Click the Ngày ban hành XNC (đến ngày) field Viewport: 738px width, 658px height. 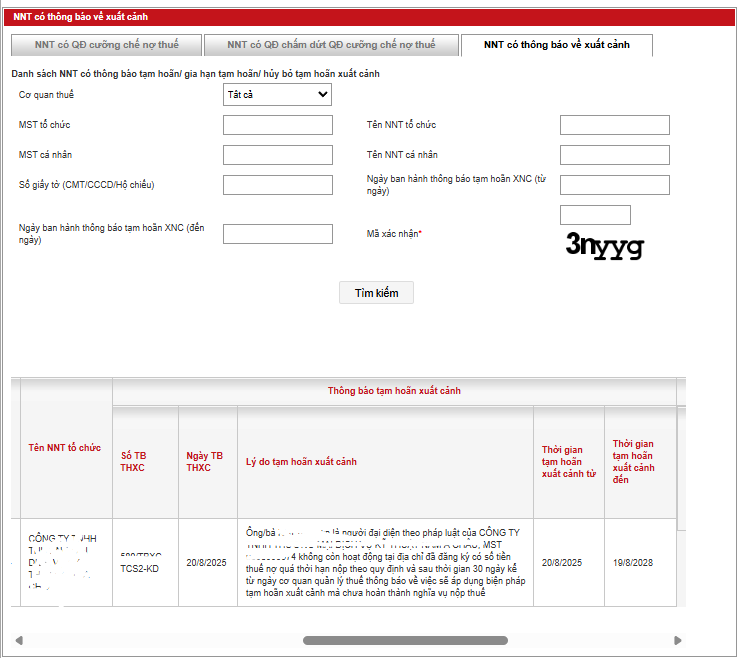tap(277, 234)
